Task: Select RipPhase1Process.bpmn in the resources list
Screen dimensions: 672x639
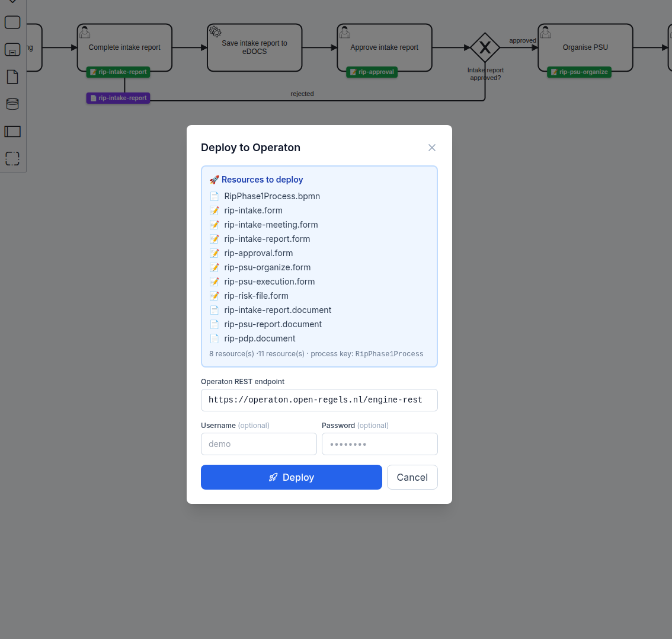Action: point(272,196)
